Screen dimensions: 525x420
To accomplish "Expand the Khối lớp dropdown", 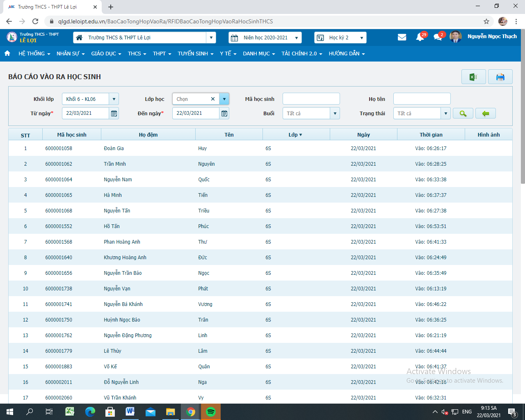I will click(x=114, y=99).
